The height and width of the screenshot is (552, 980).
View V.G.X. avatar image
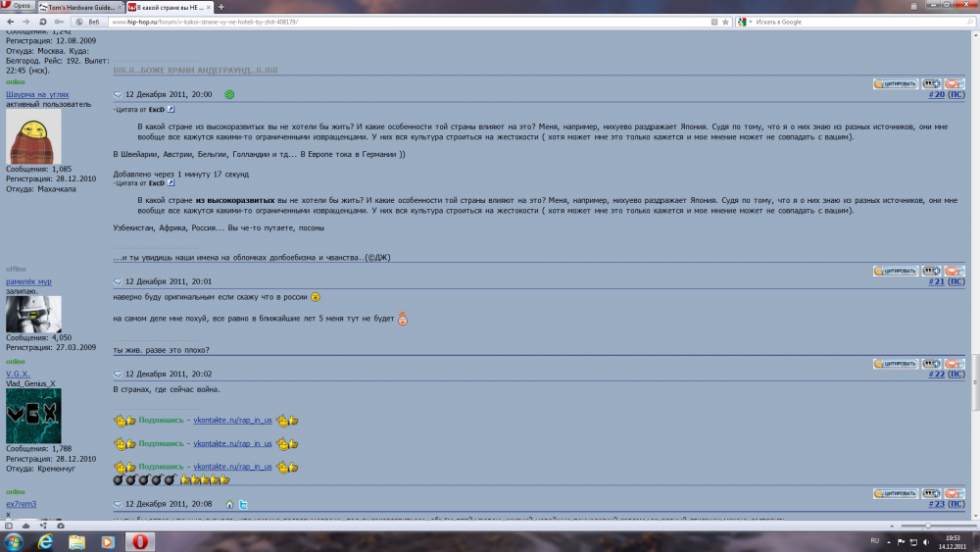click(33, 416)
